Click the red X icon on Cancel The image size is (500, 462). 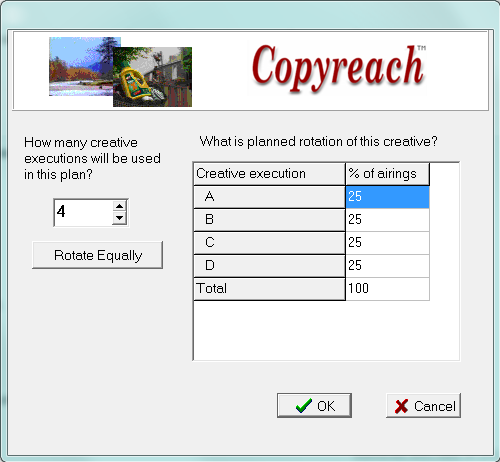click(401, 406)
